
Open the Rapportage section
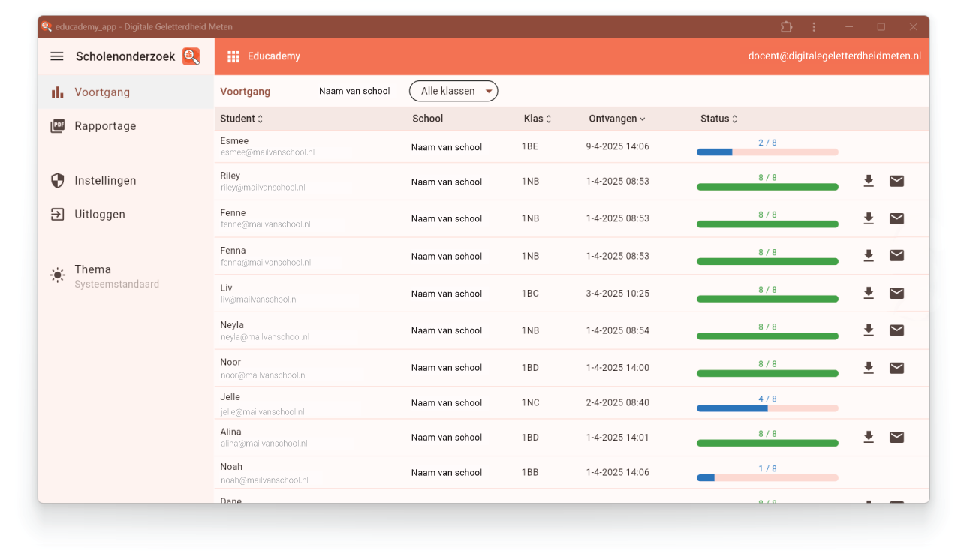click(105, 126)
